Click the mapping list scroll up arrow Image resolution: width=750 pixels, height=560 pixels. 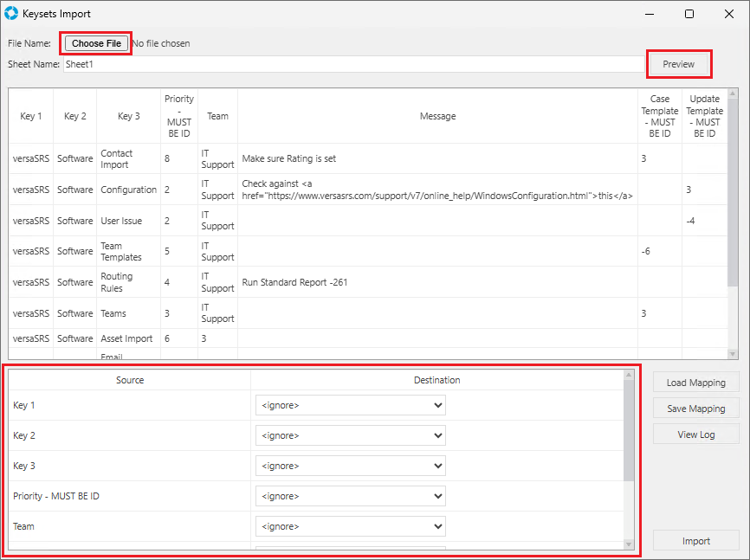click(629, 376)
